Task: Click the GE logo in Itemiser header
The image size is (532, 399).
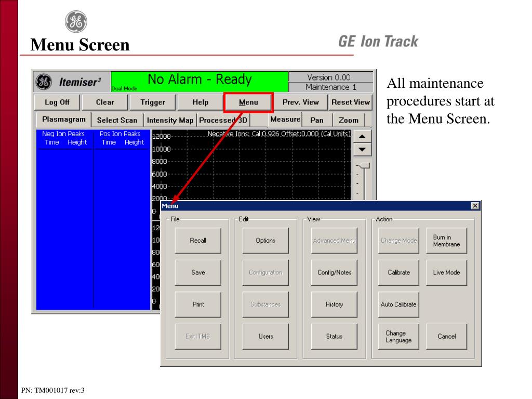Action: coord(44,82)
